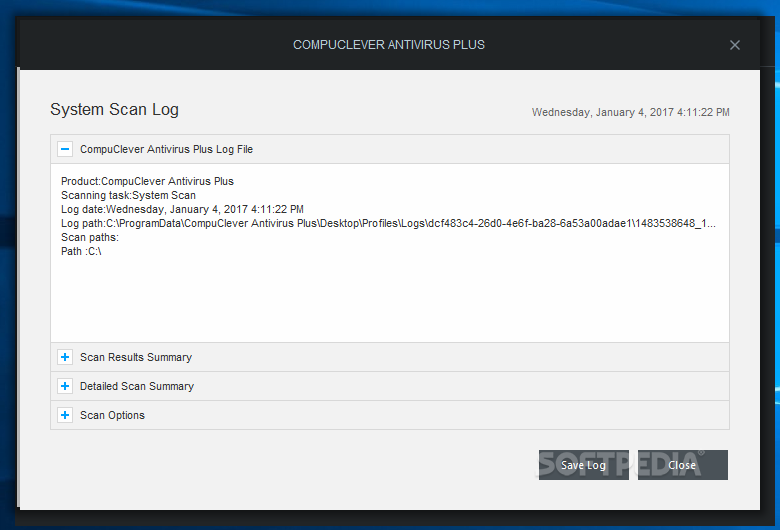Expand the Scan Results Summary section
Image resolution: width=780 pixels, height=530 pixels.
click(x=65, y=357)
